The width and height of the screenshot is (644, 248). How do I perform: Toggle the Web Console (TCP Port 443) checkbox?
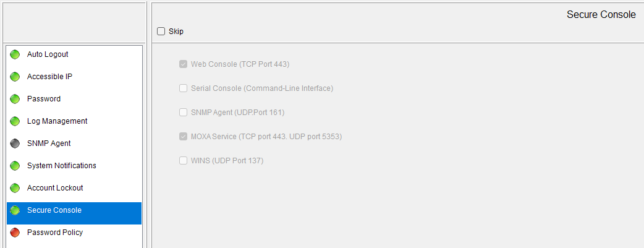coord(184,64)
